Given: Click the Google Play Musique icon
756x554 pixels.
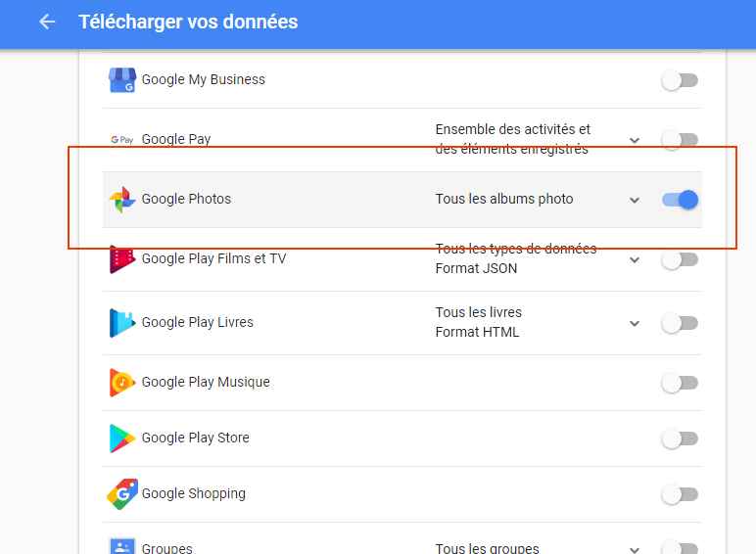Looking at the screenshot, I should (121, 383).
